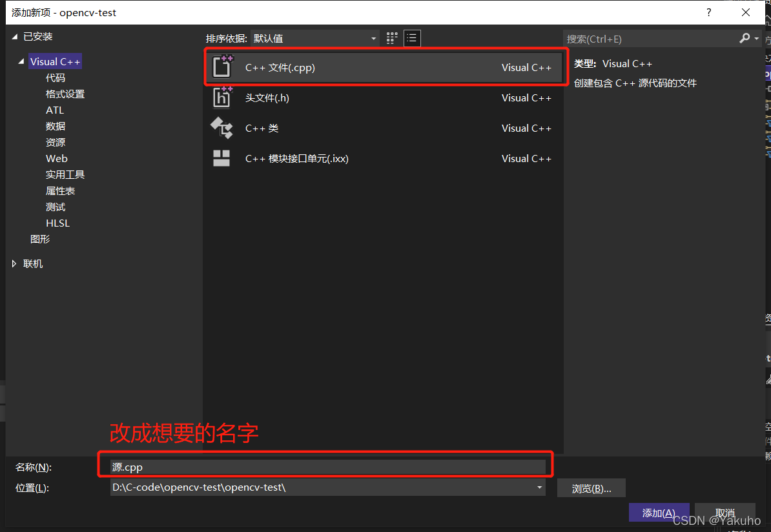Click the 名称 input field with 源.cpp

click(x=327, y=467)
